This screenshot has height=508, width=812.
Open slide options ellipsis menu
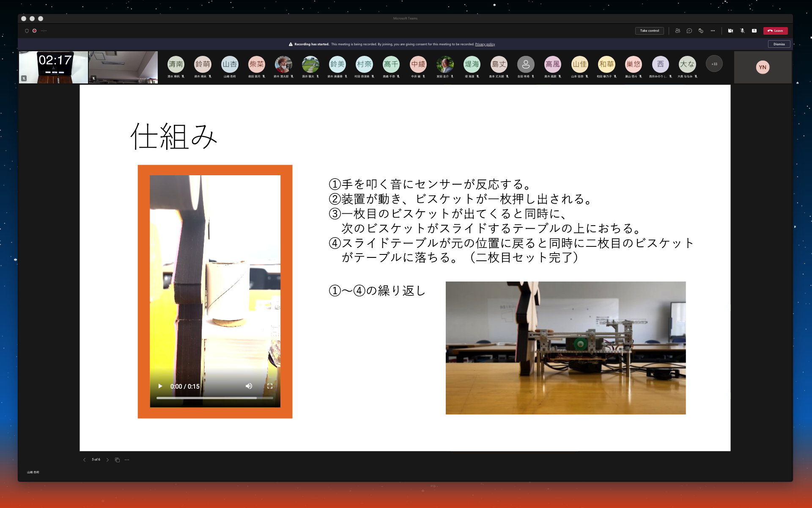[x=127, y=460]
